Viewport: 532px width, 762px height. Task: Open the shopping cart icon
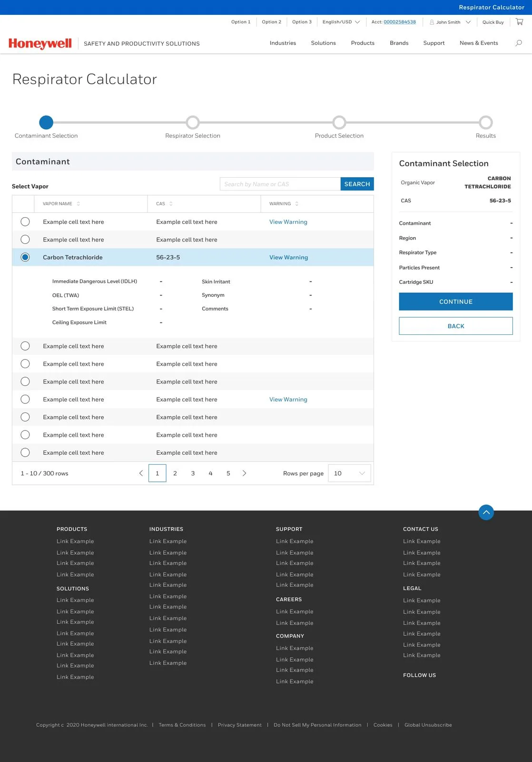519,22
